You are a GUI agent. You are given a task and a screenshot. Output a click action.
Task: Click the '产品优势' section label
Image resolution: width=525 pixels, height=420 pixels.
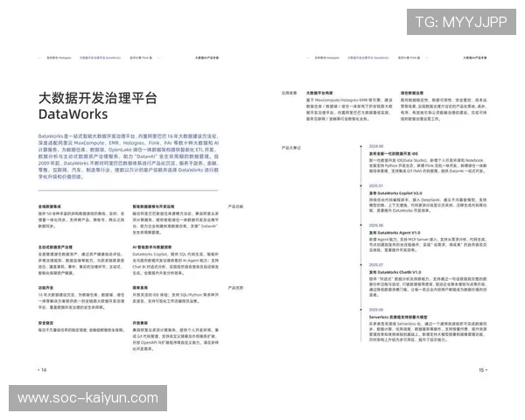tap(235, 288)
